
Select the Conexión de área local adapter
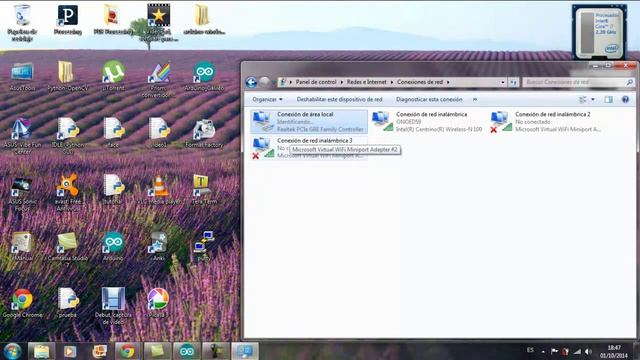pyautogui.click(x=309, y=122)
